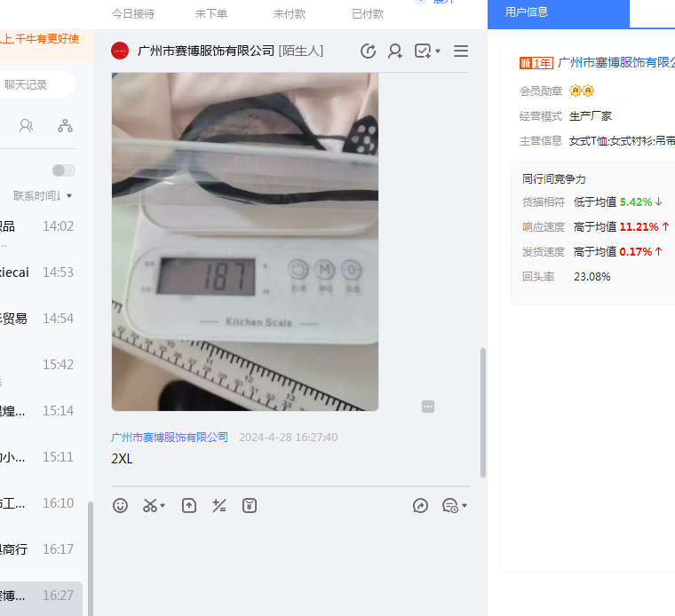This screenshot has height=616, width=675.
Task: Click the 主营信息 product categories text
Action: (x=622, y=141)
